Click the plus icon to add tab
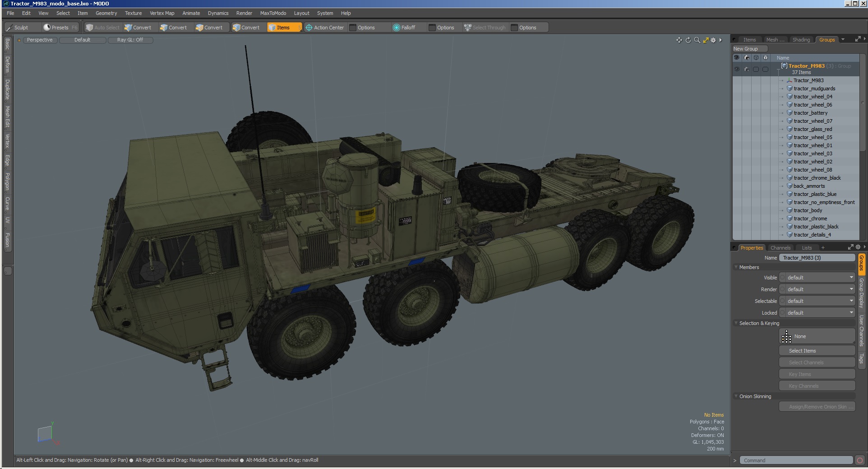 tap(823, 248)
